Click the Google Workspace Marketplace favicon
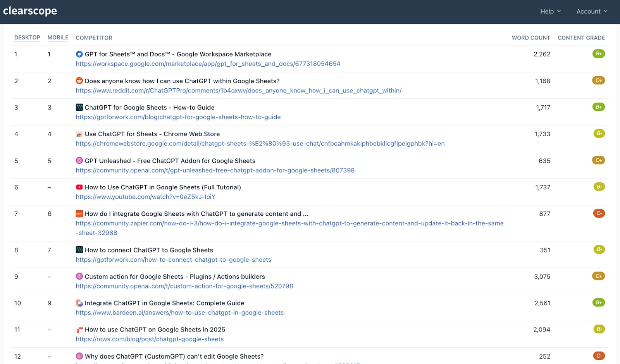The height and width of the screenshot is (364, 620). [x=79, y=54]
